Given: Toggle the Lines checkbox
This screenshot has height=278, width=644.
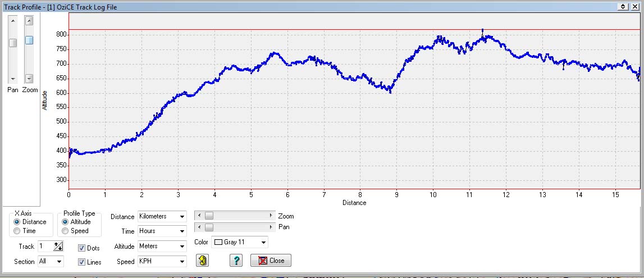Looking at the screenshot, I should pos(82,262).
